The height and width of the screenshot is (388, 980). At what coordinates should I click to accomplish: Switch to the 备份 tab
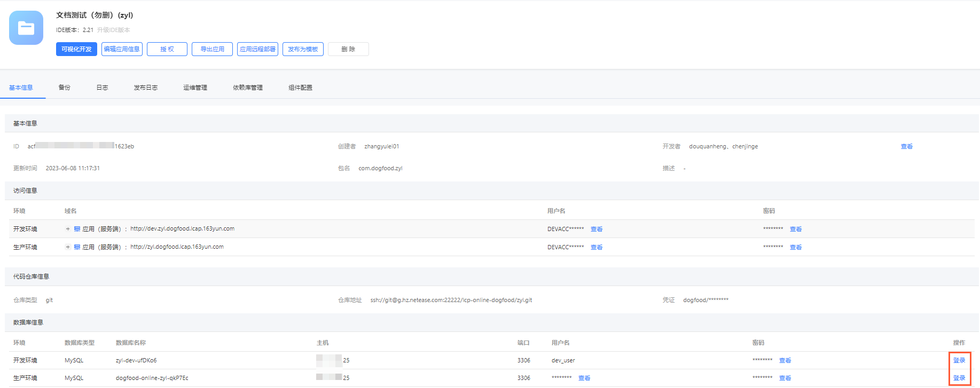65,88
